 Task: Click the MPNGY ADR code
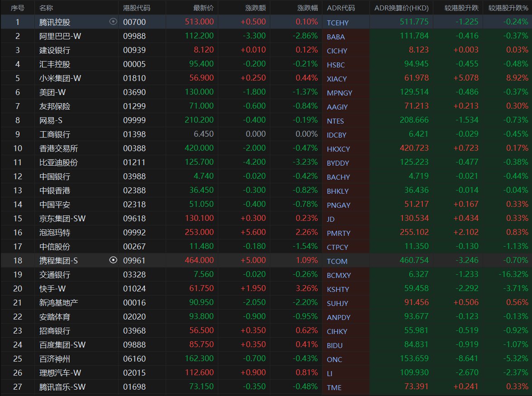click(339, 93)
